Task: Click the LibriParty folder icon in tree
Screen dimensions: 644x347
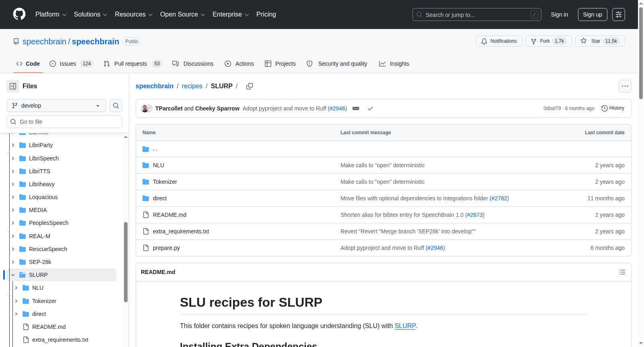Action: pos(23,145)
